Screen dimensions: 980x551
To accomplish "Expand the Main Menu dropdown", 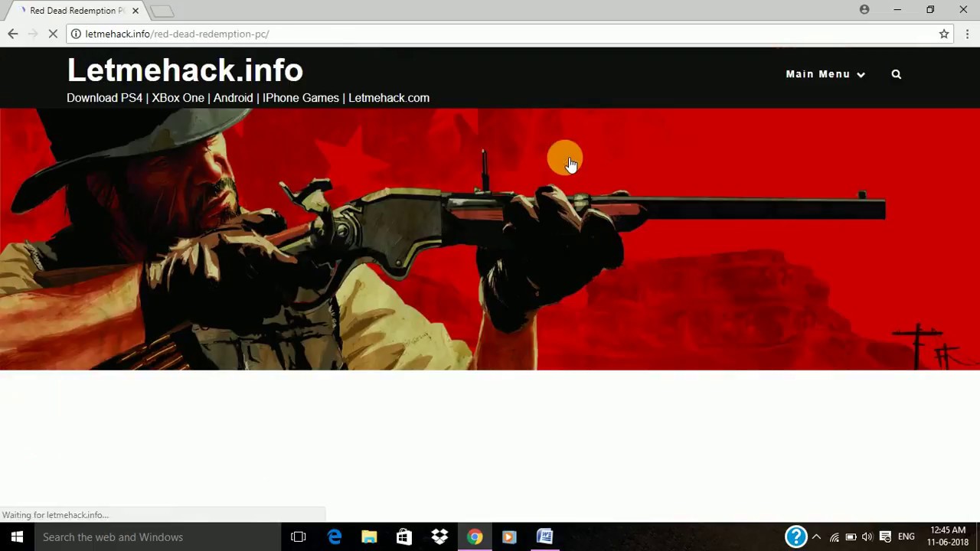I will 825,74.
